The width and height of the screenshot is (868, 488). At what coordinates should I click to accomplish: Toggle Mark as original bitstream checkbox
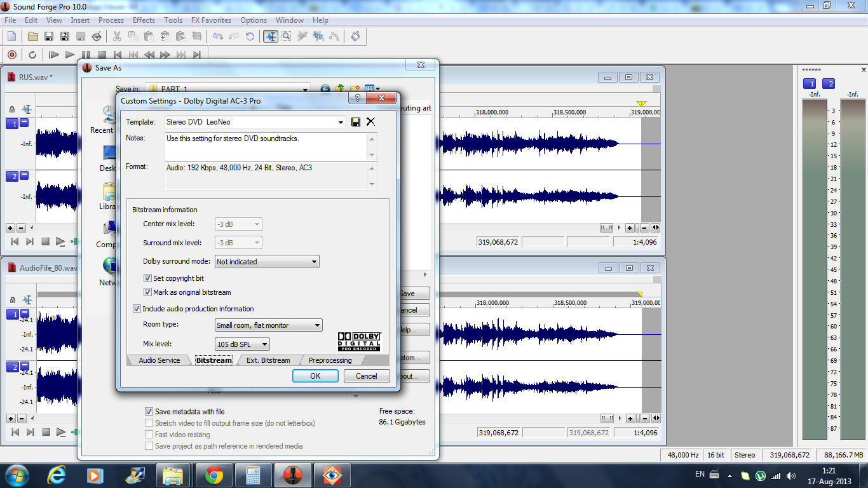coord(148,292)
